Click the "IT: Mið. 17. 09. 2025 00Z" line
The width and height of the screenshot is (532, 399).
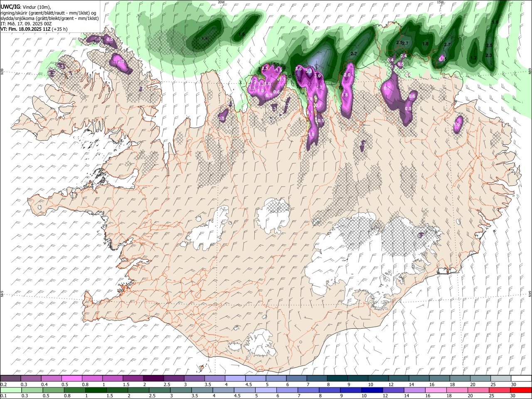pos(26,24)
